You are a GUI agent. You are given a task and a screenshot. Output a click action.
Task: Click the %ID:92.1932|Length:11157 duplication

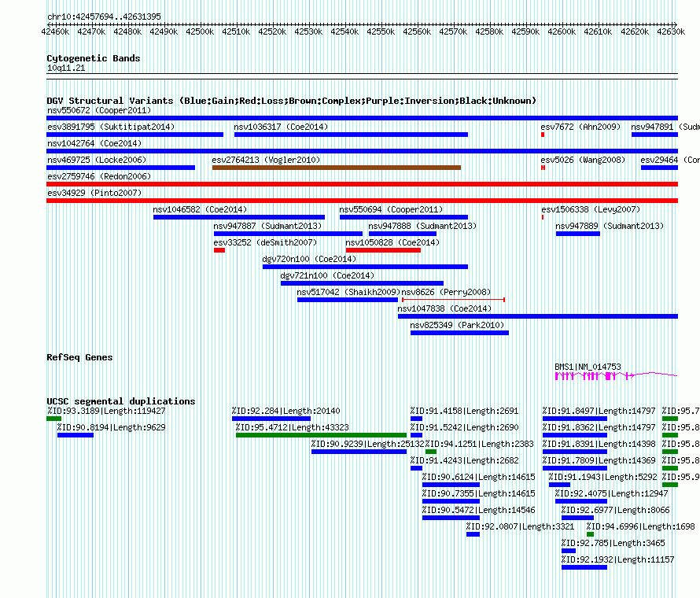[584, 567]
